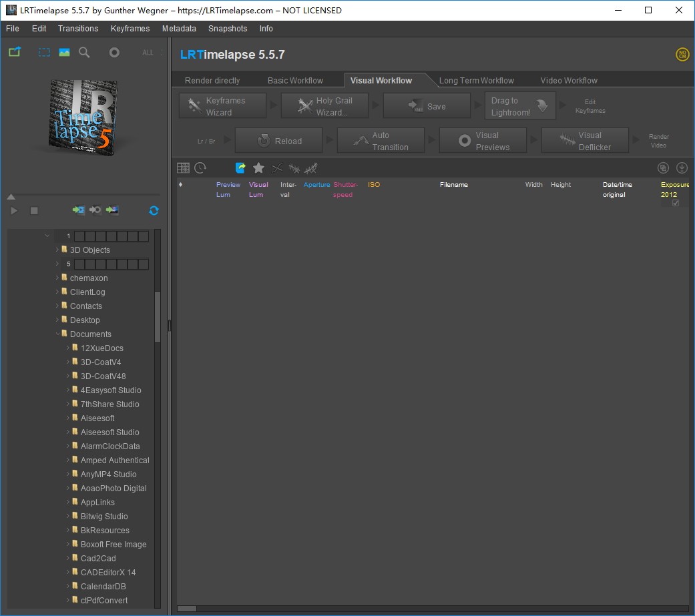Expand the 12XueDocs folder

tap(68, 348)
